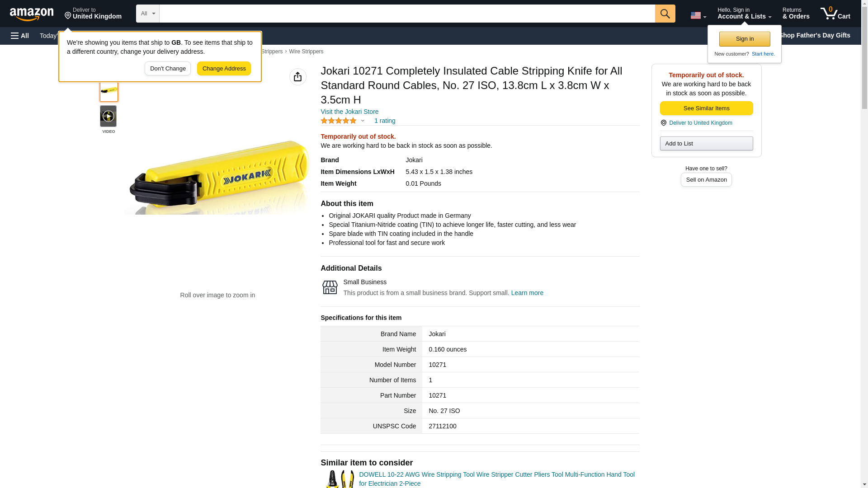This screenshot has height=488, width=868.
Task: Open Account & Lists menu
Action: (x=744, y=14)
